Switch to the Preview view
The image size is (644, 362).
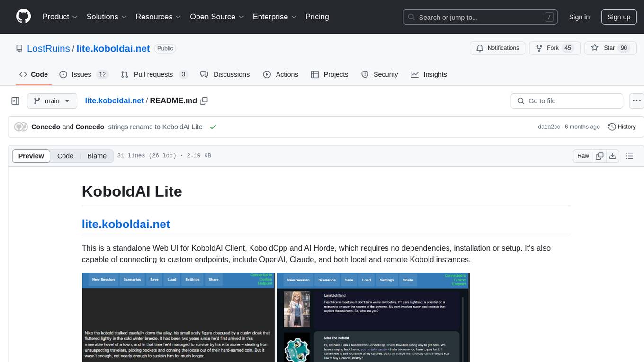pyautogui.click(x=31, y=156)
